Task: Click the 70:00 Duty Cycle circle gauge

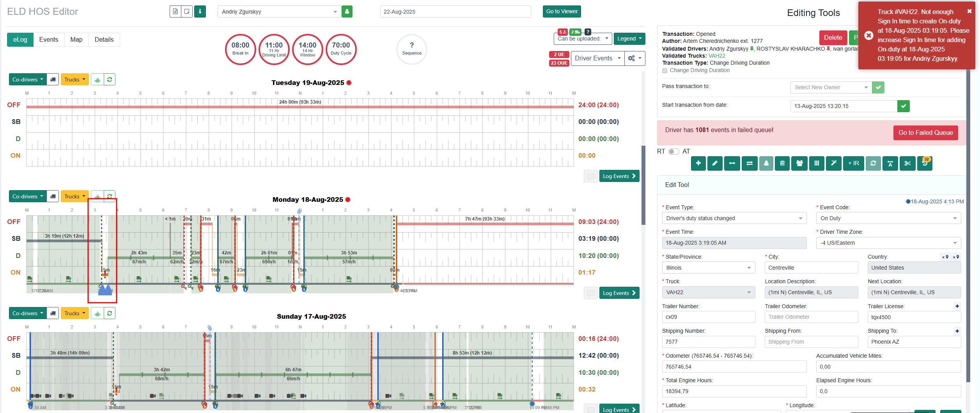Action: coord(341,49)
